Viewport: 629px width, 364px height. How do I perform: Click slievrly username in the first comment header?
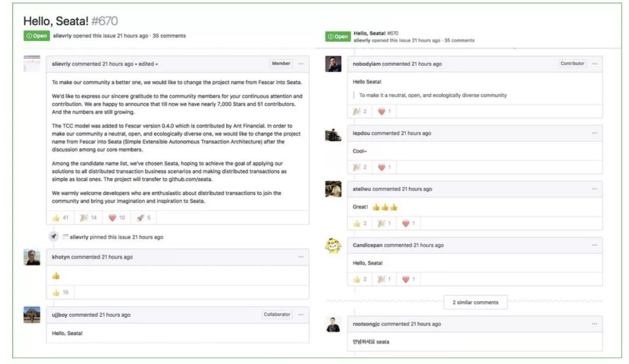[x=61, y=64]
